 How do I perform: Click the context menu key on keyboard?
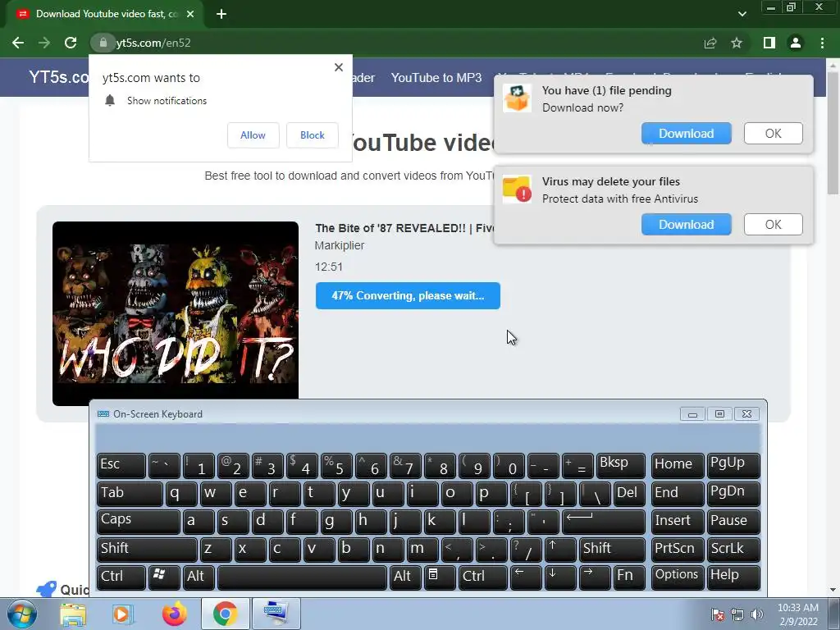(440, 577)
